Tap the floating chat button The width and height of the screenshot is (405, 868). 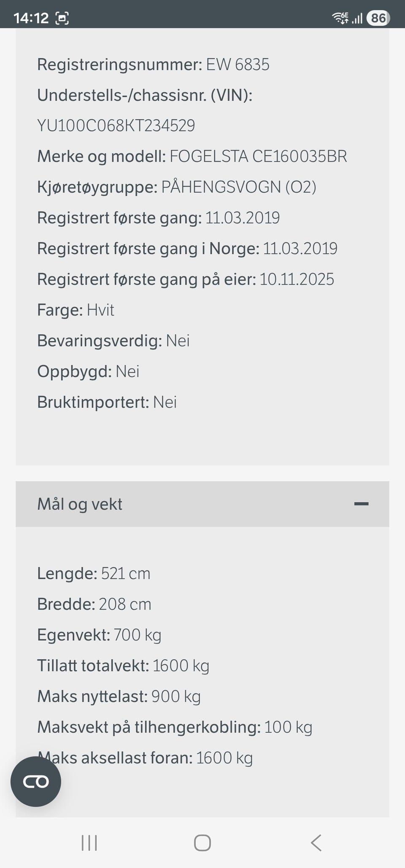[36, 782]
